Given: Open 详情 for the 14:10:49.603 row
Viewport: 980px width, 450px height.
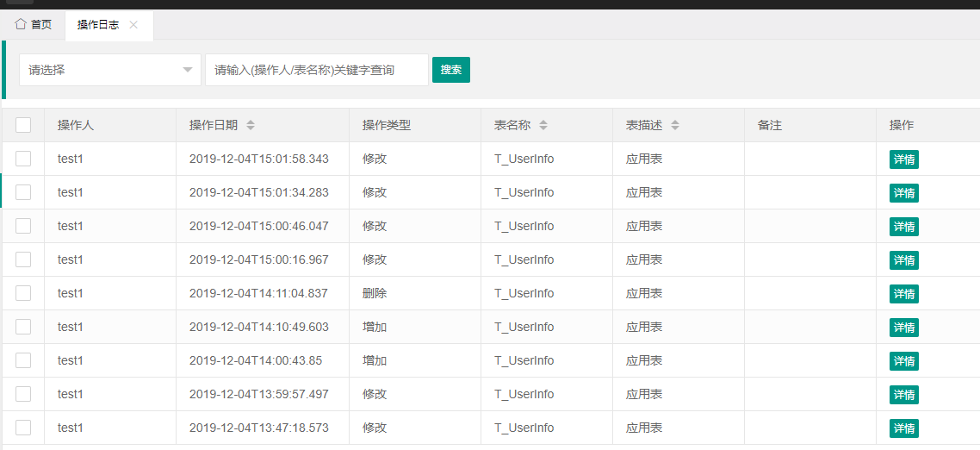Looking at the screenshot, I should point(903,328).
